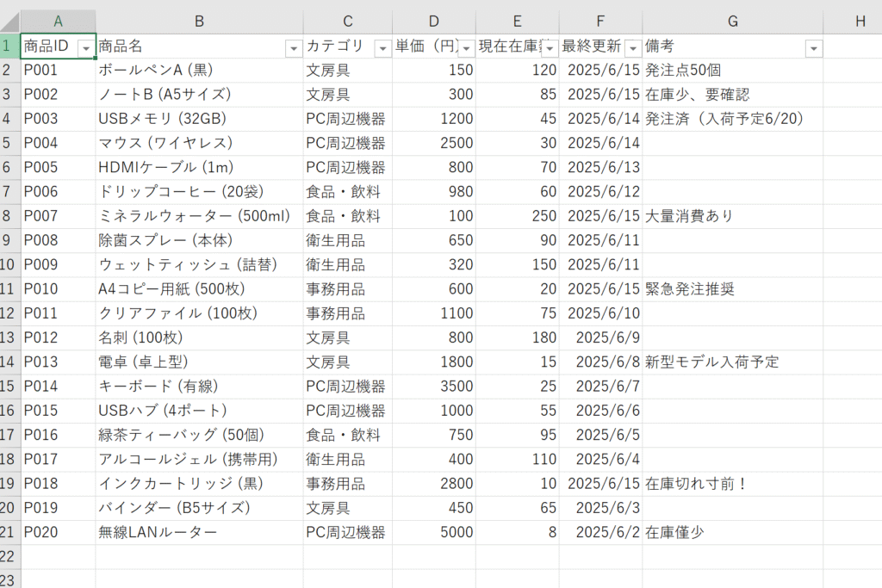Open the 商品名 filter dropdown

point(294,48)
